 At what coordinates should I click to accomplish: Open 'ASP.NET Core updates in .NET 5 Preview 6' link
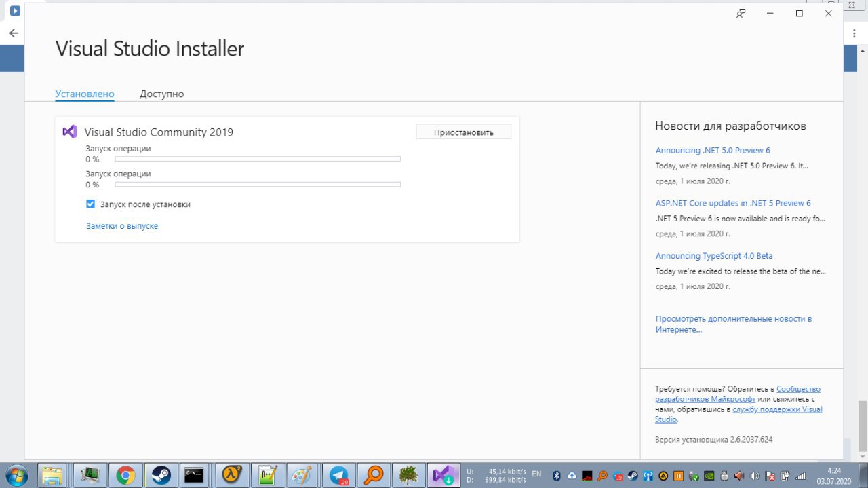click(x=733, y=203)
